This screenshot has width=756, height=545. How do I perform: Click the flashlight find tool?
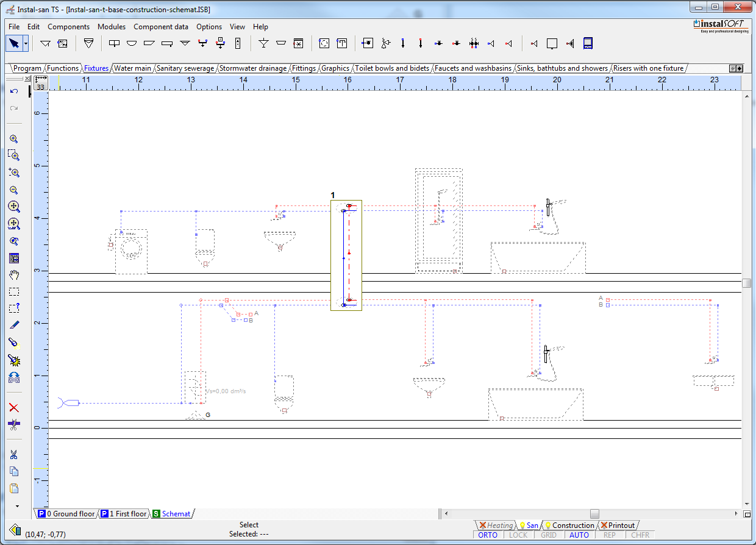(14, 343)
